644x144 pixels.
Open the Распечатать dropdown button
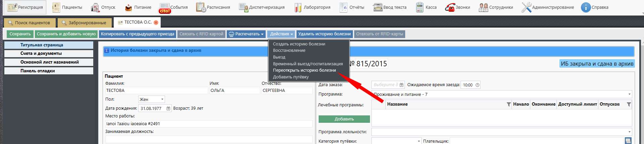pyautogui.click(x=246, y=34)
